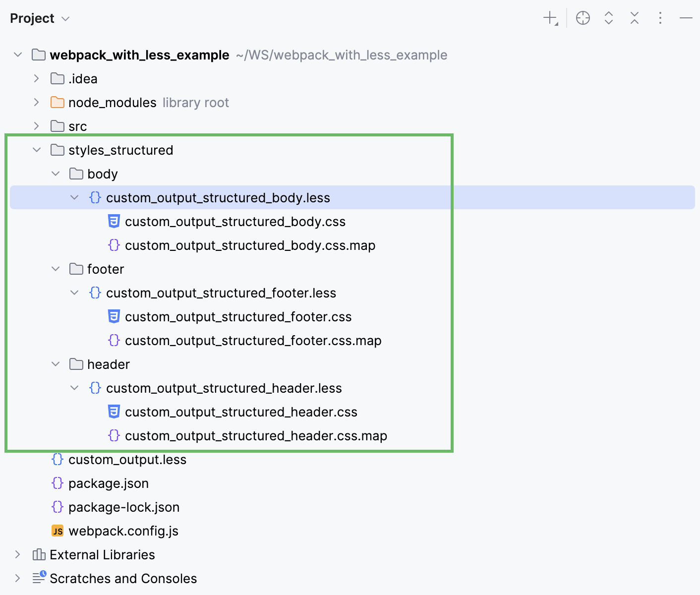Expand the src folder
This screenshot has width=700, height=595.
click(x=36, y=126)
